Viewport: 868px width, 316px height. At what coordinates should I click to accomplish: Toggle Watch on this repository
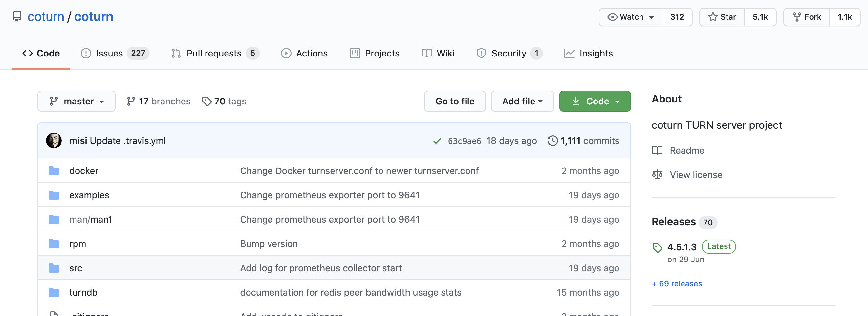click(630, 17)
